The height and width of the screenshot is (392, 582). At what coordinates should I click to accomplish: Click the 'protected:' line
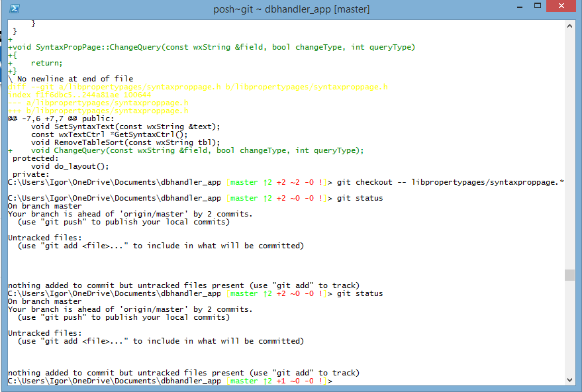tap(35, 158)
